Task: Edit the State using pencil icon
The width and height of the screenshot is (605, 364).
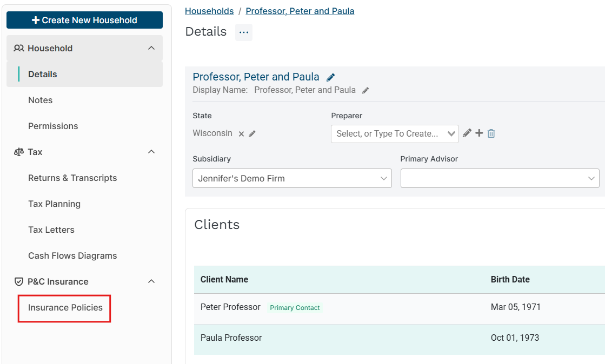Action: [x=252, y=134]
